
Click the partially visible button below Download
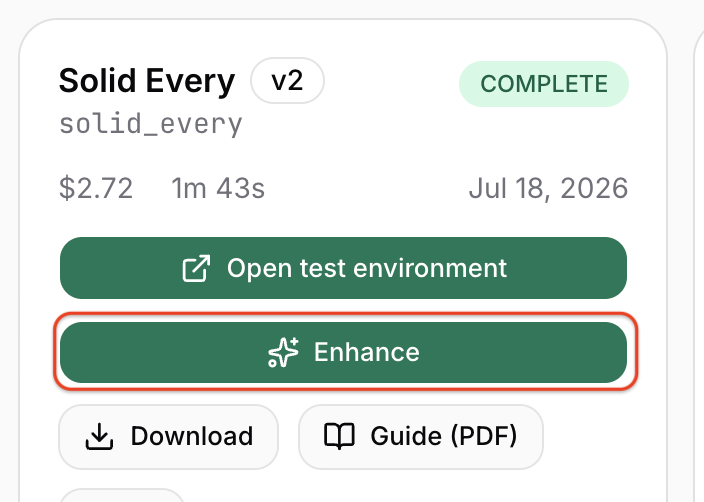click(x=122, y=495)
